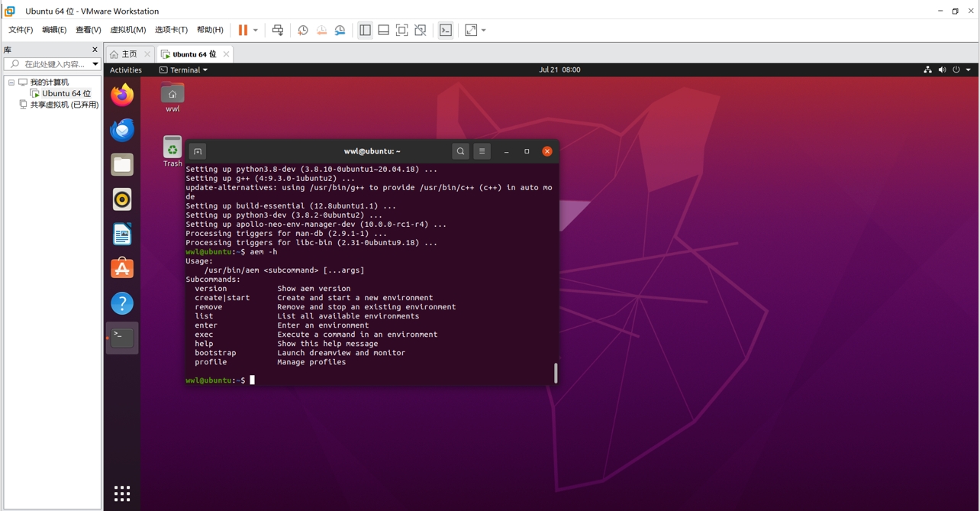
Task: Open Ubuntu Software from the dock
Action: point(121,268)
